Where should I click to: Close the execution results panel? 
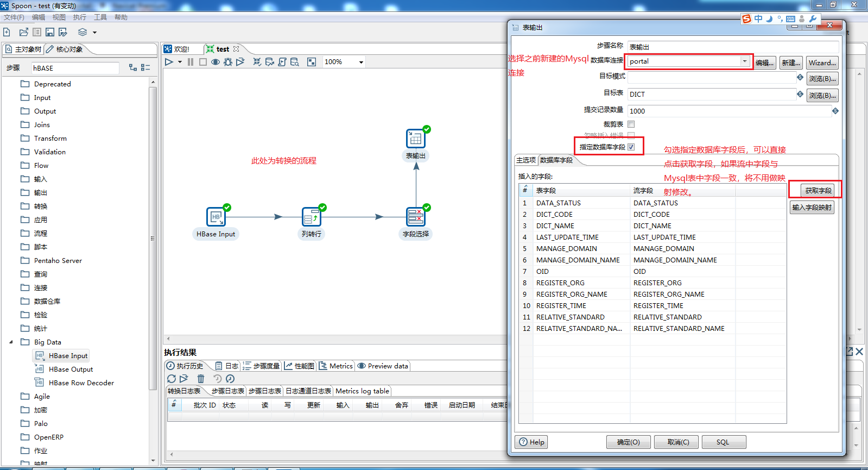[x=859, y=352]
